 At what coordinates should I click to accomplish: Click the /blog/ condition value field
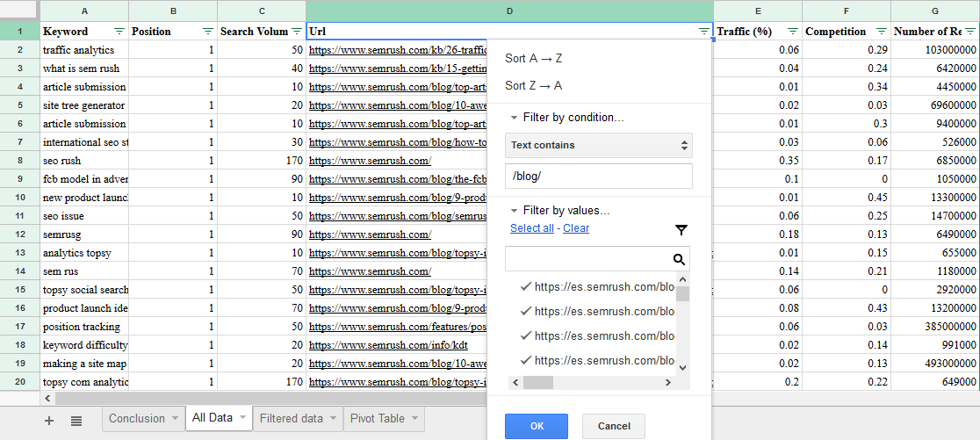(x=599, y=177)
